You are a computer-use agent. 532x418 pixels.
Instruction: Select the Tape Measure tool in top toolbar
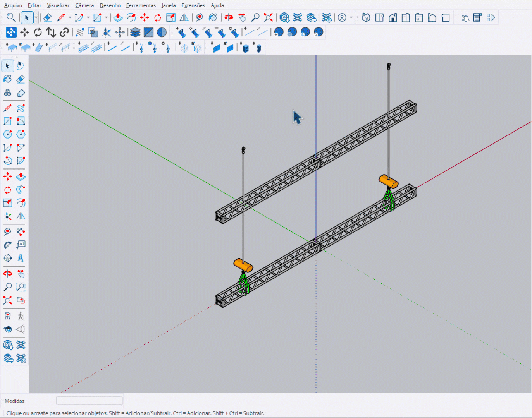pos(200,18)
